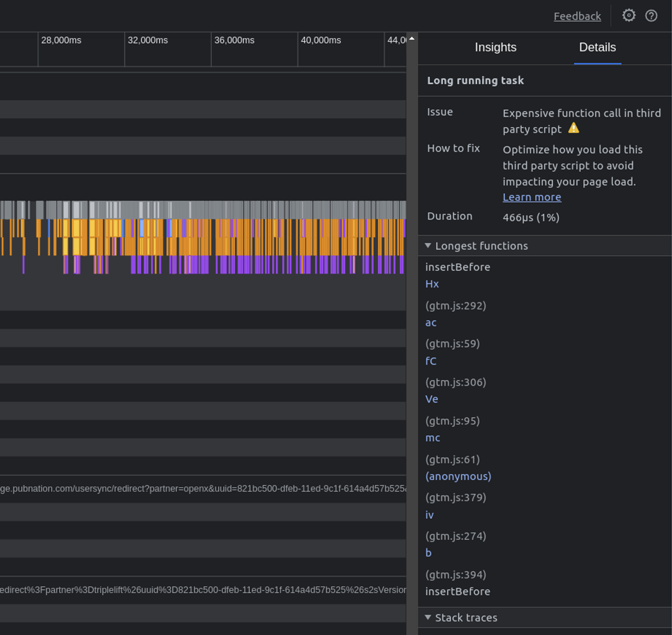The height and width of the screenshot is (635, 672).
Task: Click the warning triangle beside the Issue text
Action: [573, 128]
